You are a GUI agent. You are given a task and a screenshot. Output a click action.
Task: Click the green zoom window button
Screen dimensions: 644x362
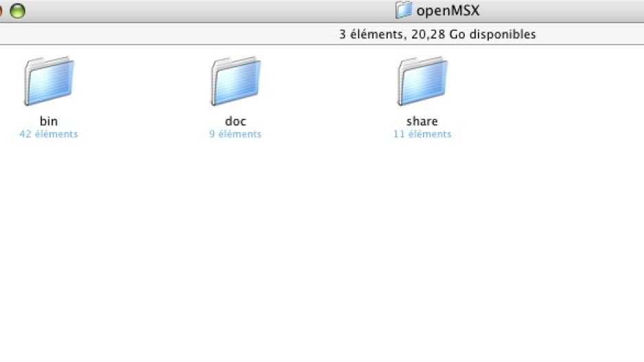18,11
